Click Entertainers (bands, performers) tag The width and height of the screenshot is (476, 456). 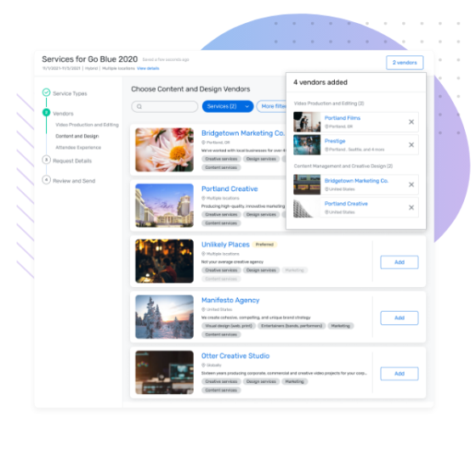point(292,326)
